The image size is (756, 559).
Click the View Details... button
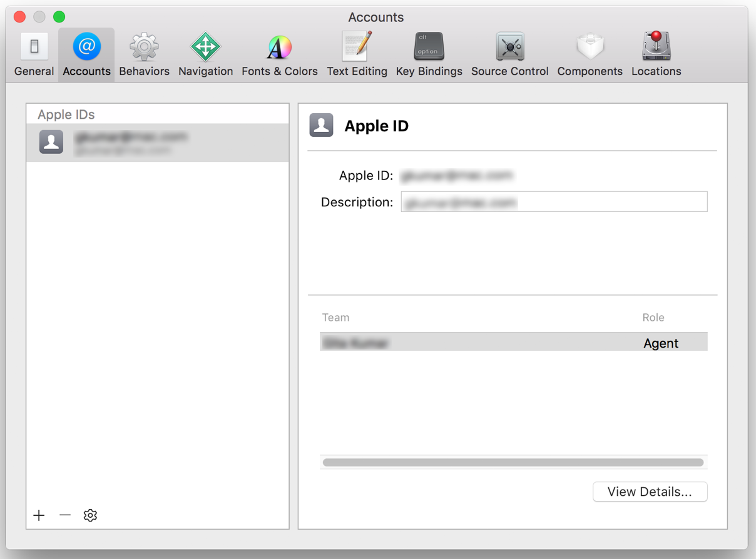650,491
